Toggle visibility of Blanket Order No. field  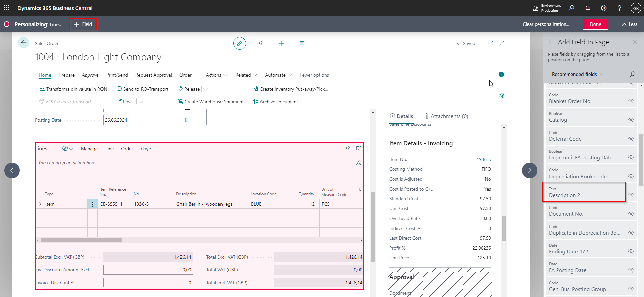[x=631, y=101]
